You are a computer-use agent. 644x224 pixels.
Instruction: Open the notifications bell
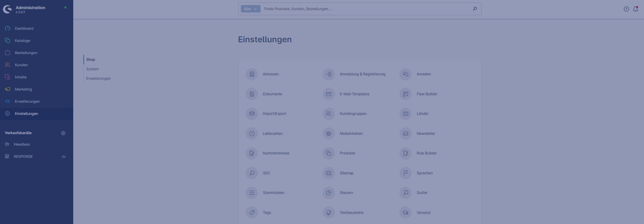tap(636, 9)
